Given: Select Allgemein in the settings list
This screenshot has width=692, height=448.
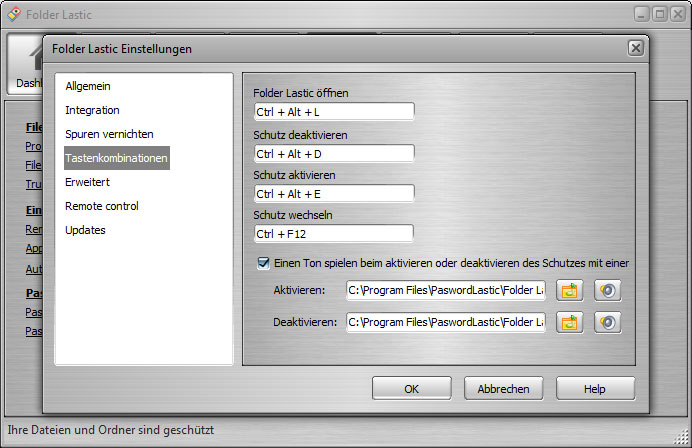Looking at the screenshot, I should click(x=88, y=86).
